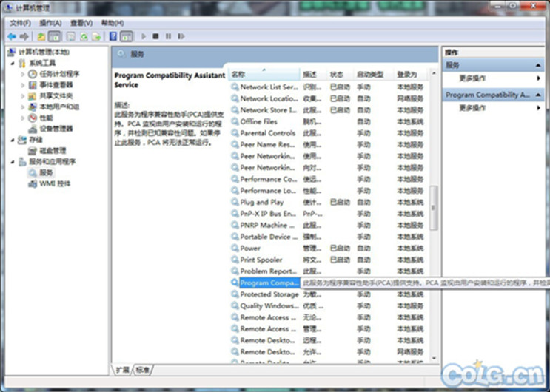Click the Plug and Play service icon

235,202
